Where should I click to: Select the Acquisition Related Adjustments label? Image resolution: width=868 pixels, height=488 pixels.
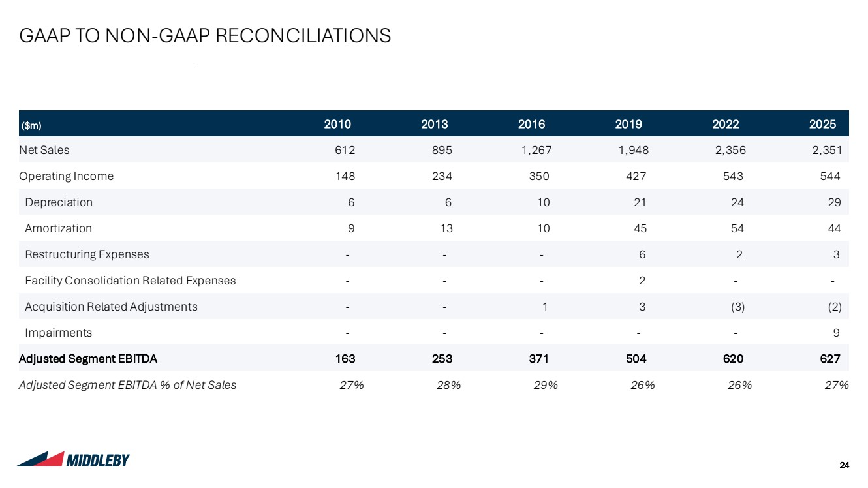[111, 307]
